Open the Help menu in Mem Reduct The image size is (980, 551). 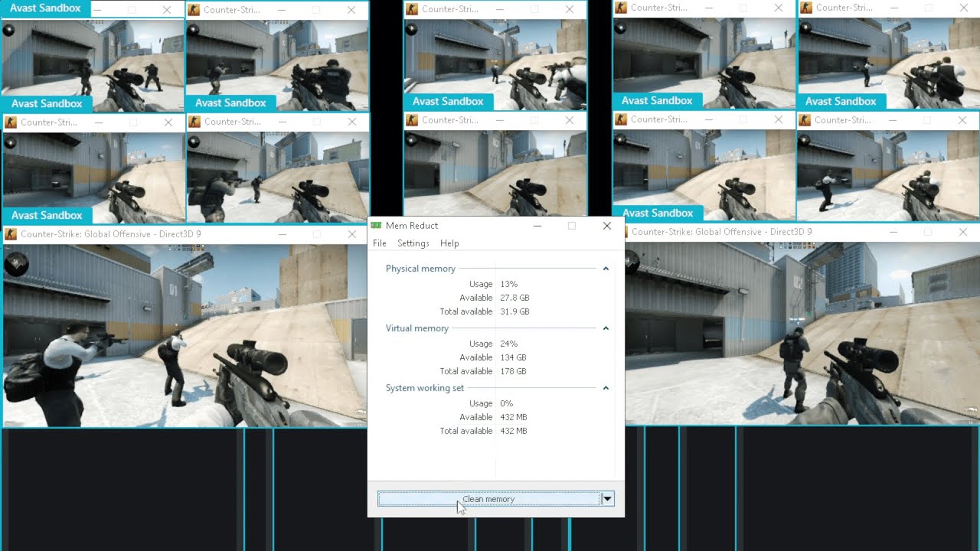[449, 243]
